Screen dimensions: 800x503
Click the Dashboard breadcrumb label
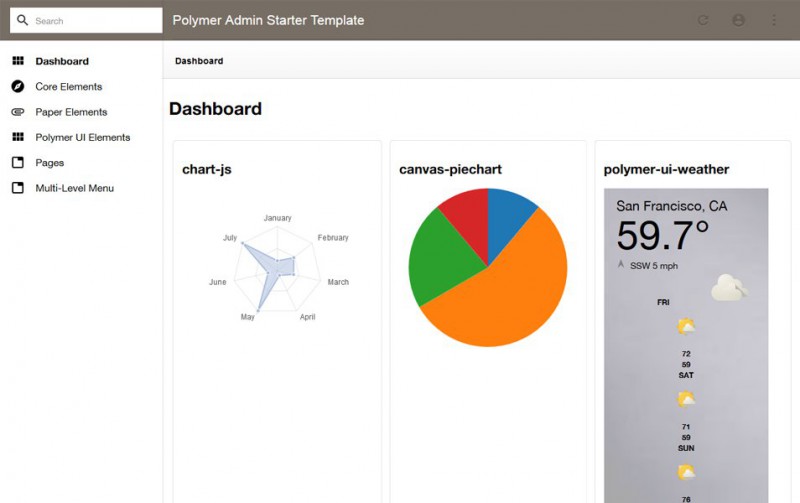pos(199,61)
